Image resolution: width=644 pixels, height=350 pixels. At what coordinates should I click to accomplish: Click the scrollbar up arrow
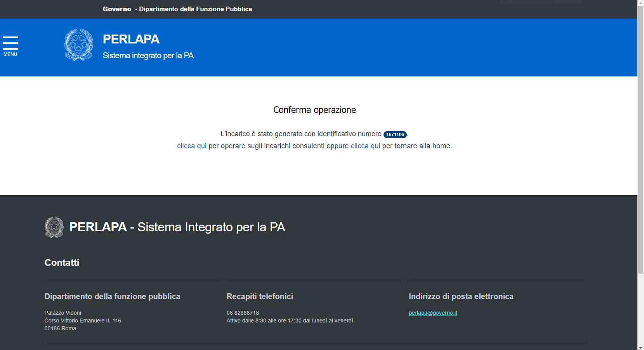point(641,3)
